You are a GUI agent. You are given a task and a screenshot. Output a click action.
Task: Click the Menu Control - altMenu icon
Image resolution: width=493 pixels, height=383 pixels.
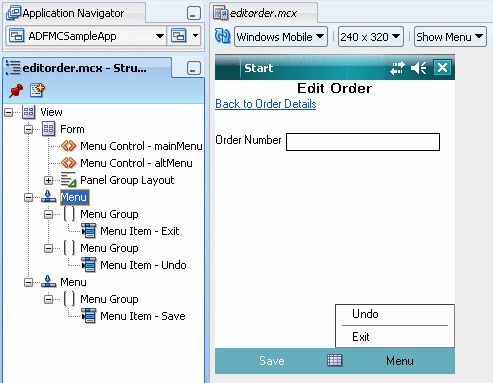coord(69,163)
